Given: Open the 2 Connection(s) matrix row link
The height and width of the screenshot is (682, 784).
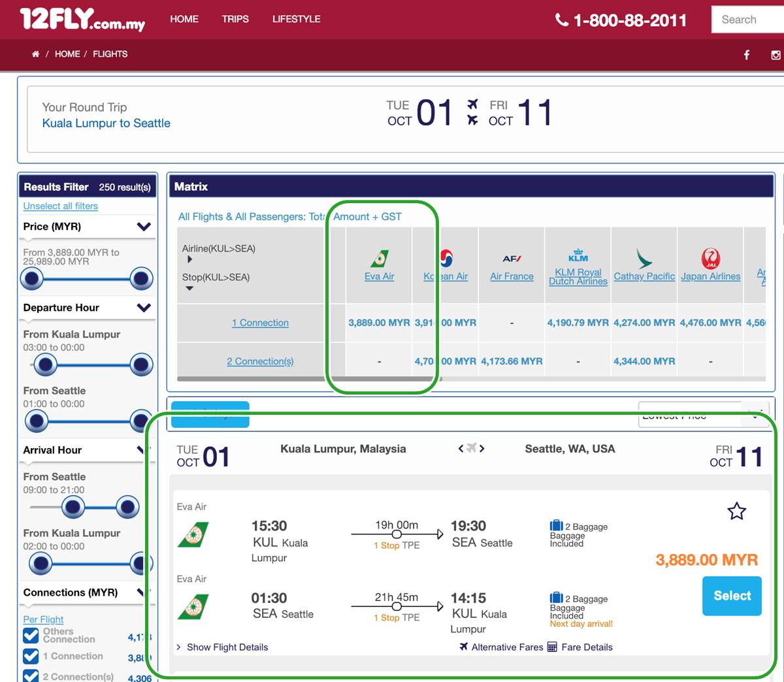Looking at the screenshot, I should coord(260,361).
